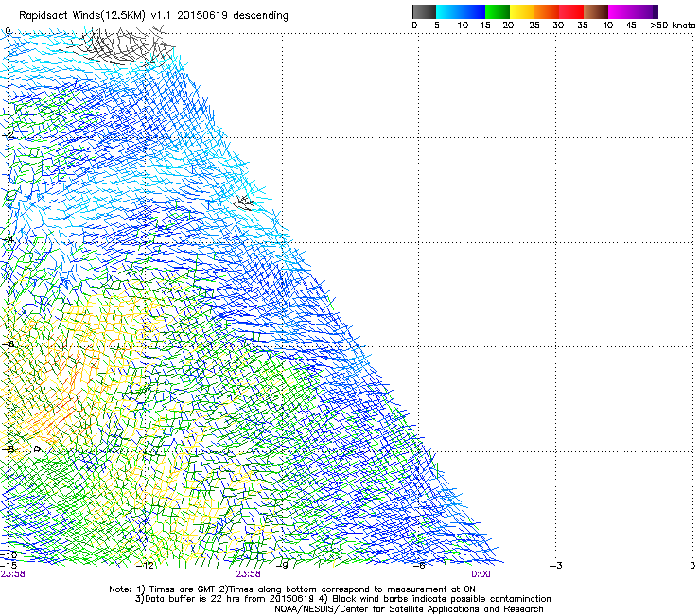Click the '5' label under the color bar
Screen dimensions: 700x615
pyautogui.click(x=437, y=26)
